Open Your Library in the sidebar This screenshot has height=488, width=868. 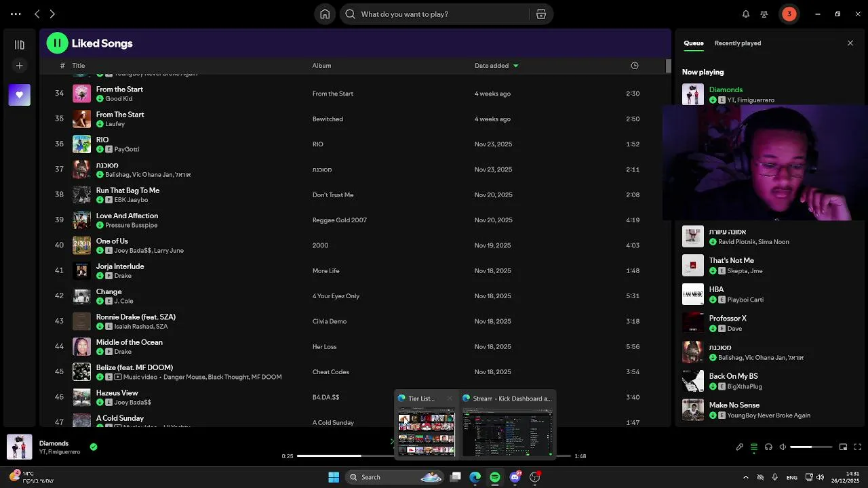(x=19, y=45)
